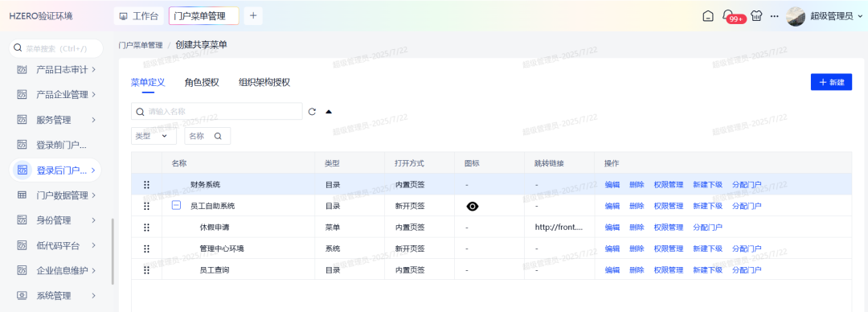The image size is (868, 312).
Task: Click the blue 新建 button
Action: coord(831,82)
